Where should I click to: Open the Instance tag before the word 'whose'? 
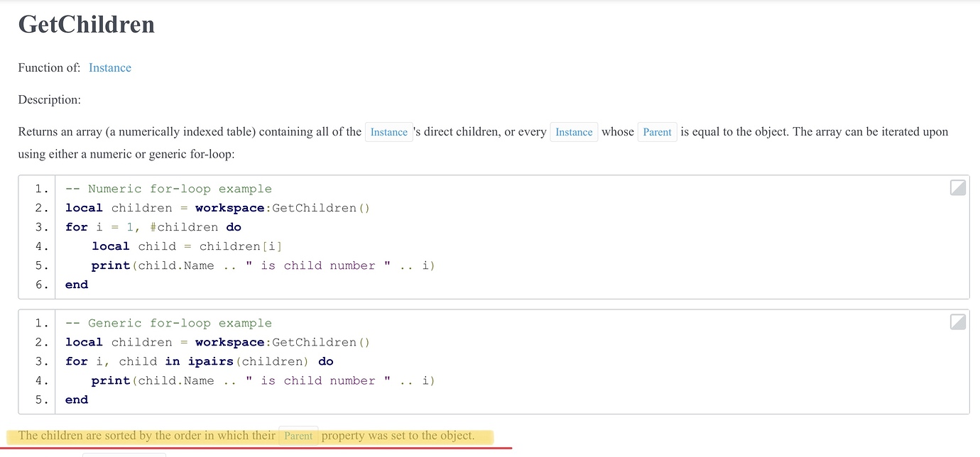coord(574,132)
